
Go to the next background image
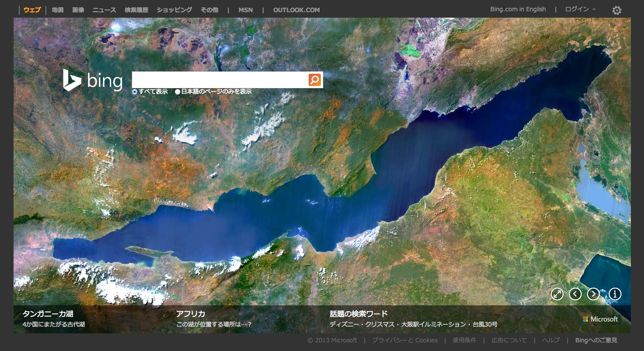point(593,294)
